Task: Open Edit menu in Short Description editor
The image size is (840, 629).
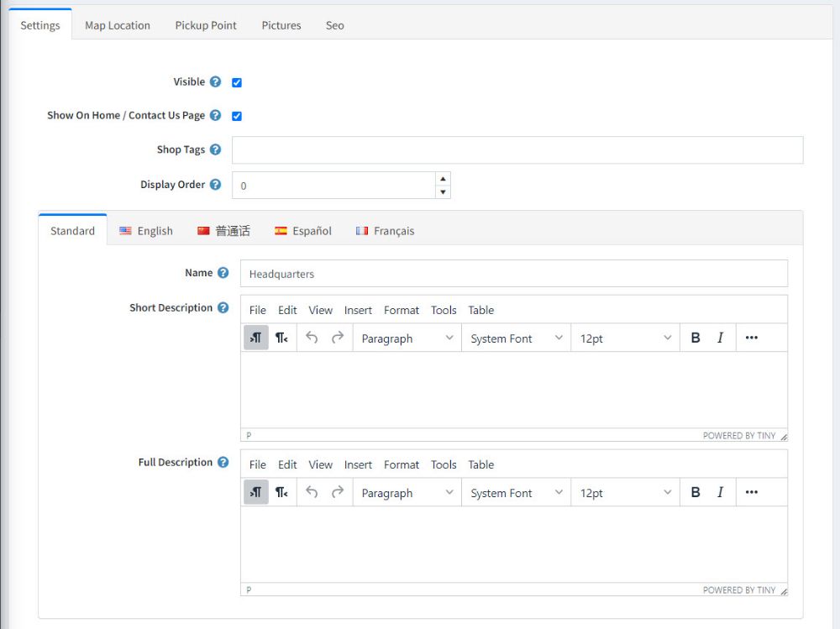Action: 287,310
